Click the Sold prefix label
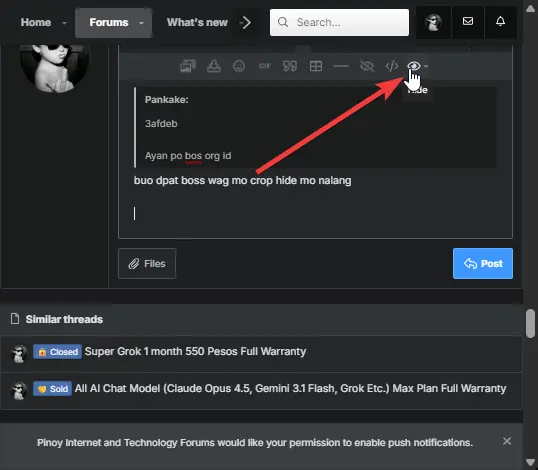The image size is (538, 470). tap(52, 388)
